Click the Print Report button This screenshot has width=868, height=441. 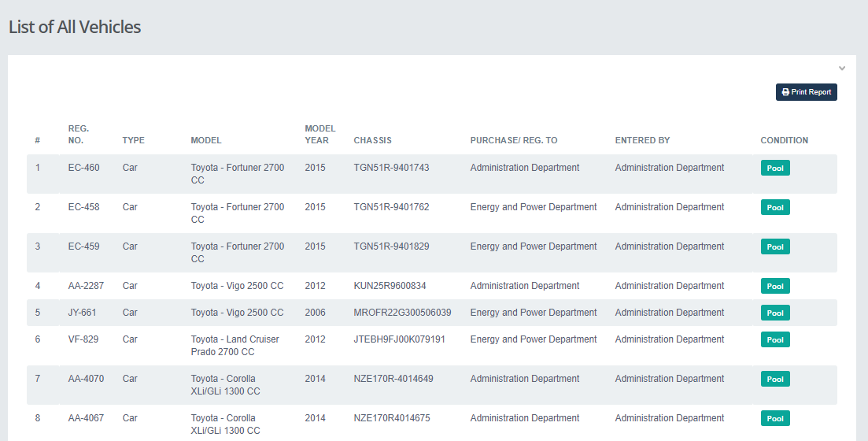coord(806,92)
